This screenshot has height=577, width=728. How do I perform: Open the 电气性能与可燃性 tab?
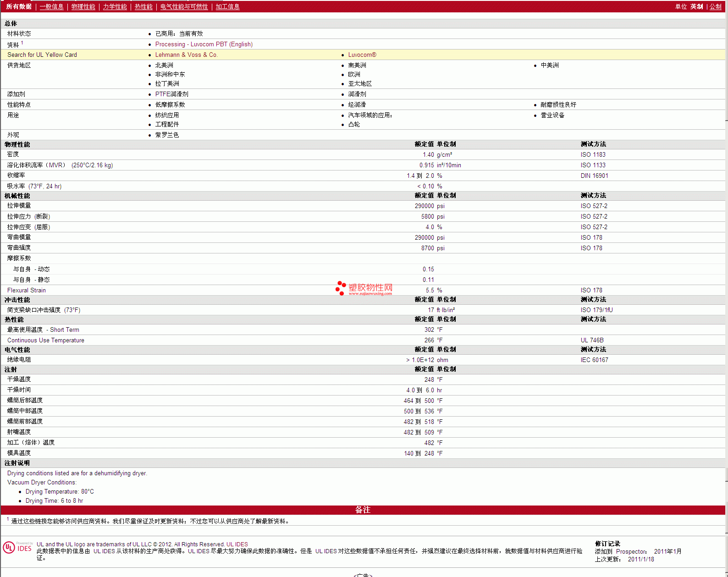pyautogui.click(x=184, y=7)
